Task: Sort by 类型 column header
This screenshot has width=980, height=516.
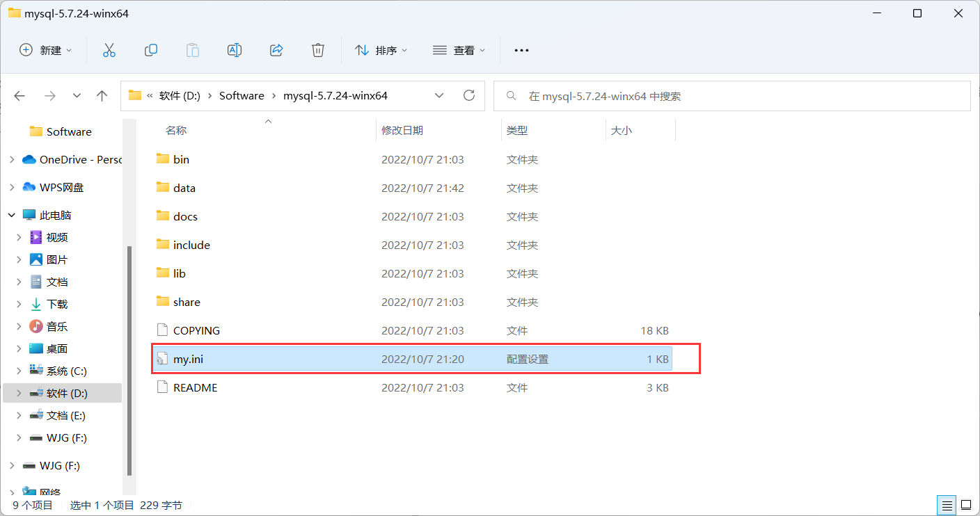Action: tap(517, 130)
